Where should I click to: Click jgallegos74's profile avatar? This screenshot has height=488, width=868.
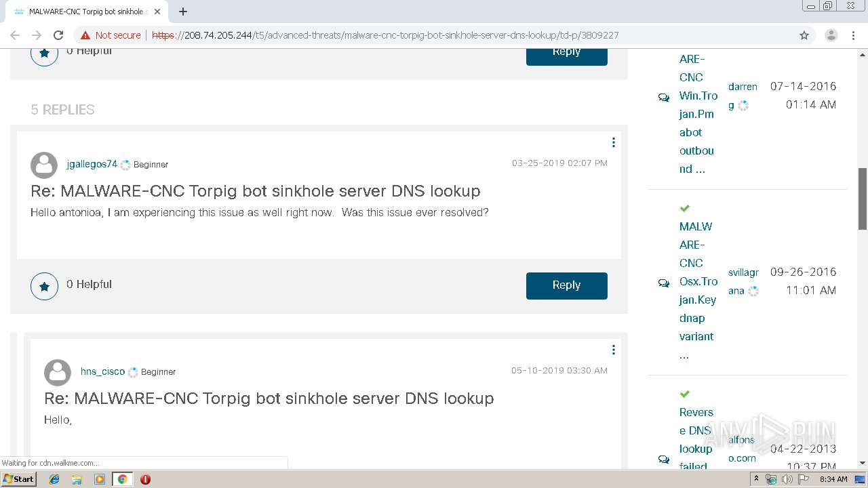tap(44, 165)
